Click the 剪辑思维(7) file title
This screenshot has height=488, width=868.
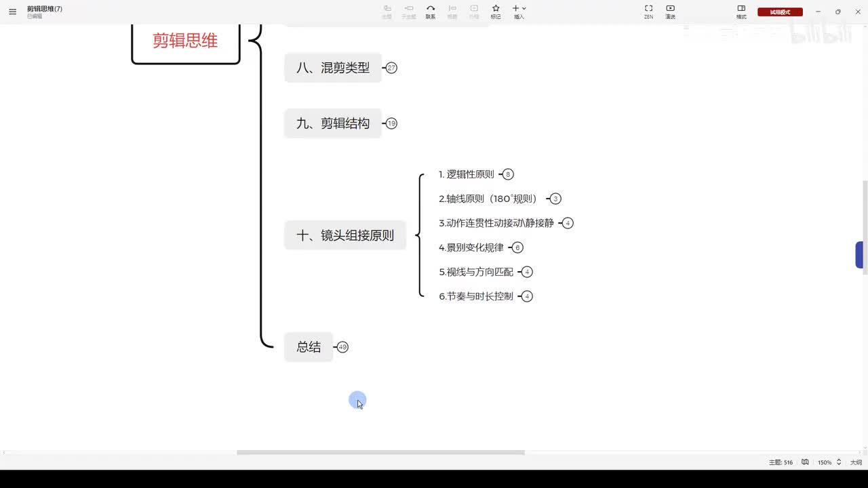click(x=45, y=9)
